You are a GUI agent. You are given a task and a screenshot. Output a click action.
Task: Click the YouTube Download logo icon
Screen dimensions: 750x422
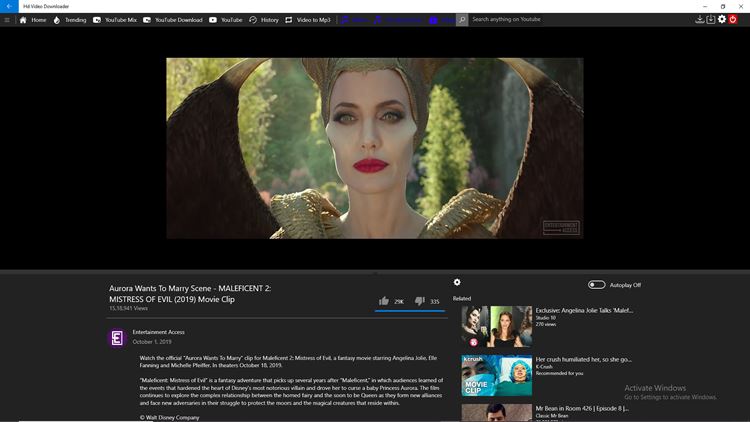coord(147,20)
